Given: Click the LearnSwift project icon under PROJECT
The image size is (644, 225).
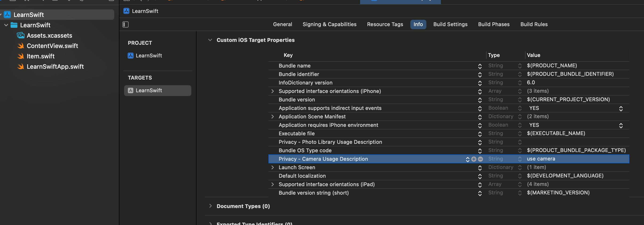Looking at the screenshot, I should point(130,56).
